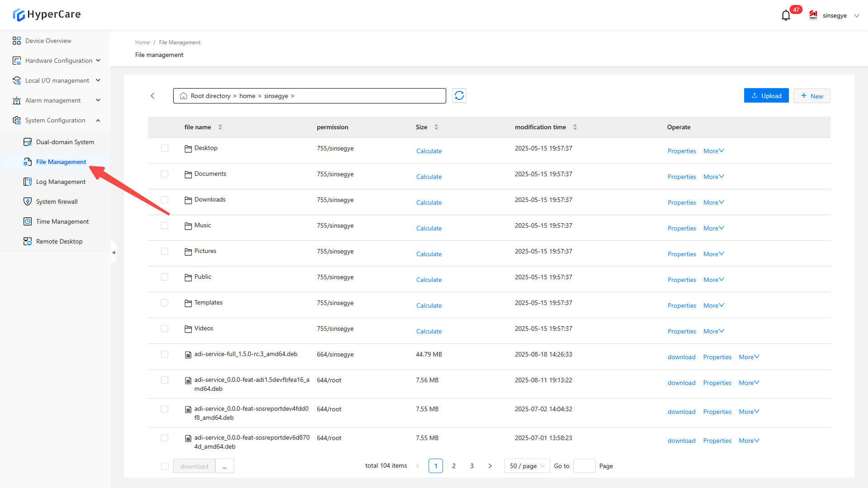868x488 pixels.
Task: Tick the select-all checkbox at bottom
Action: (x=165, y=466)
